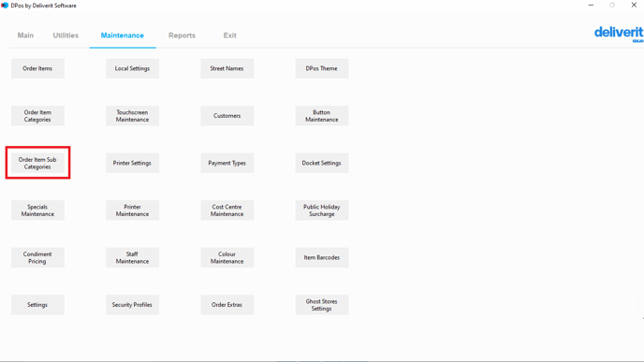
Task: Open Cost Centre Maintenance
Action: coord(227,210)
